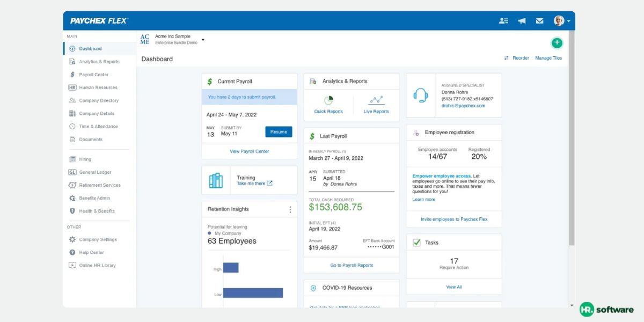
Task: Open Human Resources HR icon
Action: pyautogui.click(x=72, y=87)
